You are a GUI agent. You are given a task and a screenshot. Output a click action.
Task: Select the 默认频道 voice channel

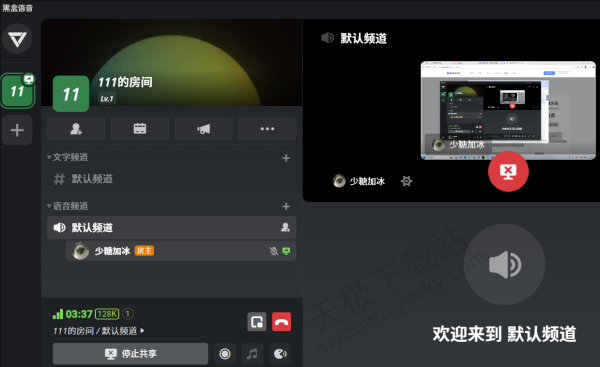[x=171, y=228]
